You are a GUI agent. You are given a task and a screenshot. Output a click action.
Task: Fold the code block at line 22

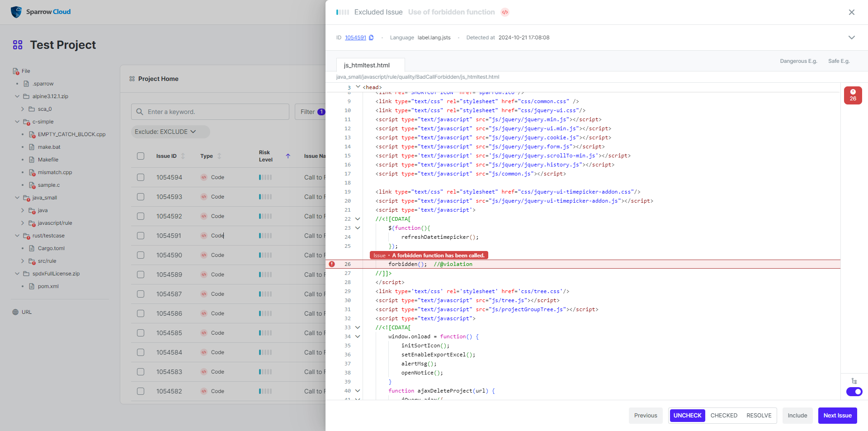click(x=358, y=219)
